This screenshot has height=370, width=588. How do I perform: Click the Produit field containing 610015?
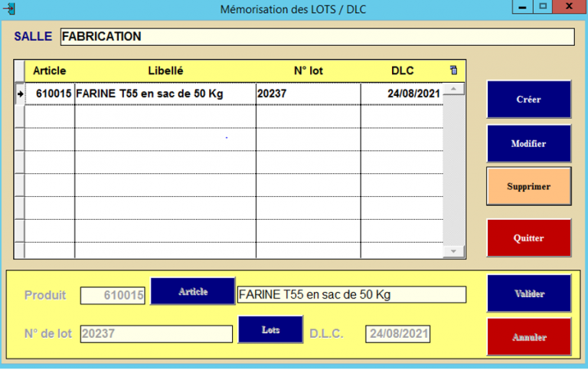click(113, 296)
